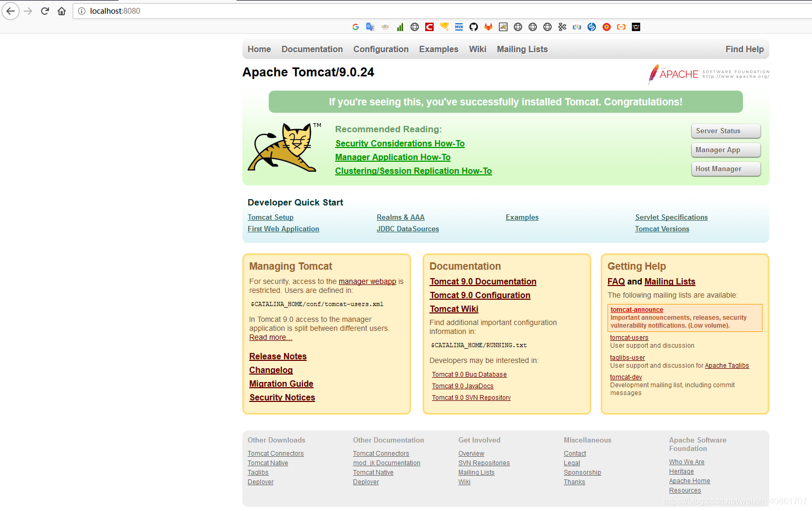Open the Tomcat Versions link

point(662,229)
